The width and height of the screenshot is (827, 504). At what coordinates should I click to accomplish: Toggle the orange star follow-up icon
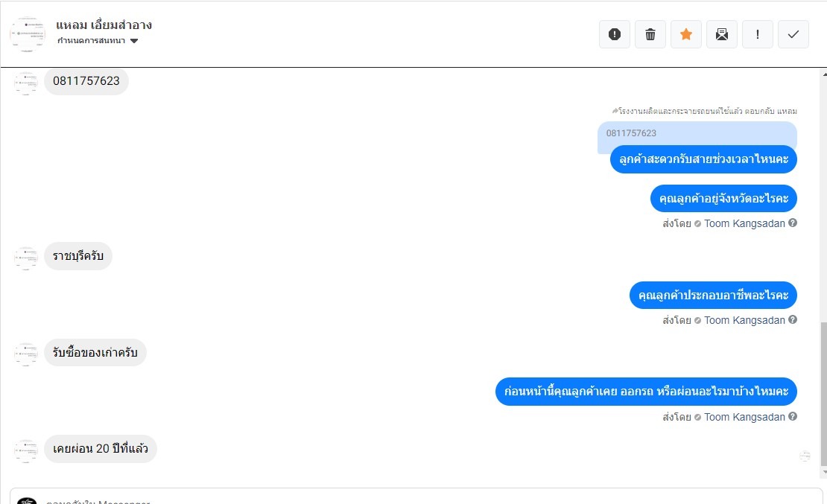686,34
